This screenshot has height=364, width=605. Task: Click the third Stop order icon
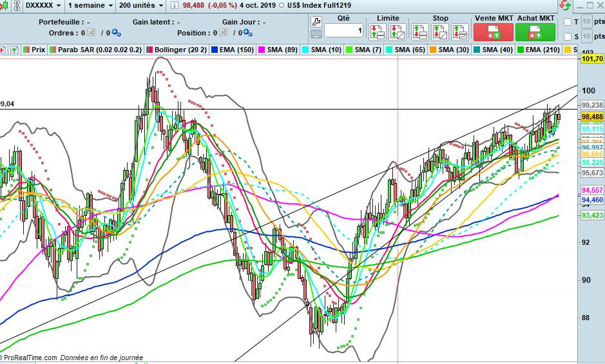459,31
